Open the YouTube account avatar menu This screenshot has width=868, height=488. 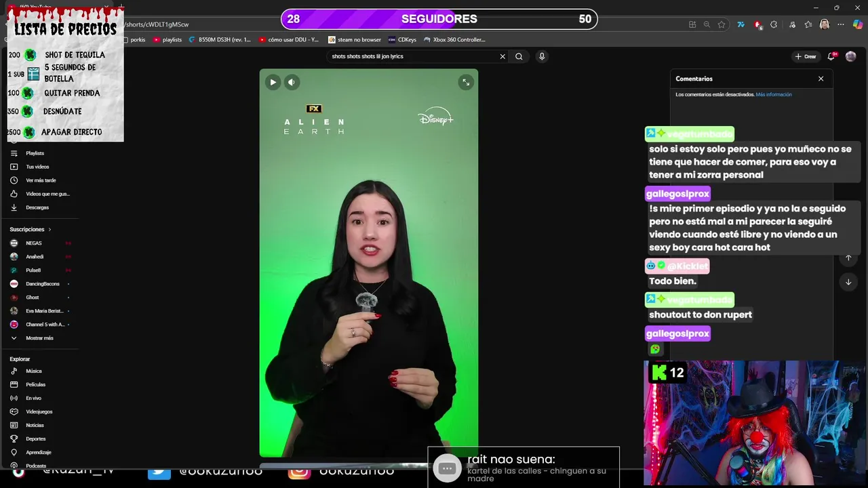coord(851,56)
